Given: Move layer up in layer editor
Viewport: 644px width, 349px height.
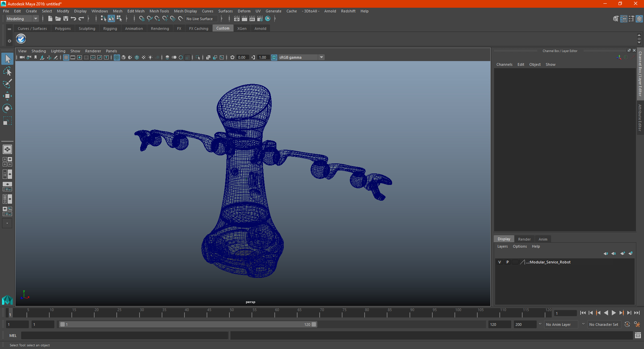Looking at the screenshot, I should (x=605, y=254).
